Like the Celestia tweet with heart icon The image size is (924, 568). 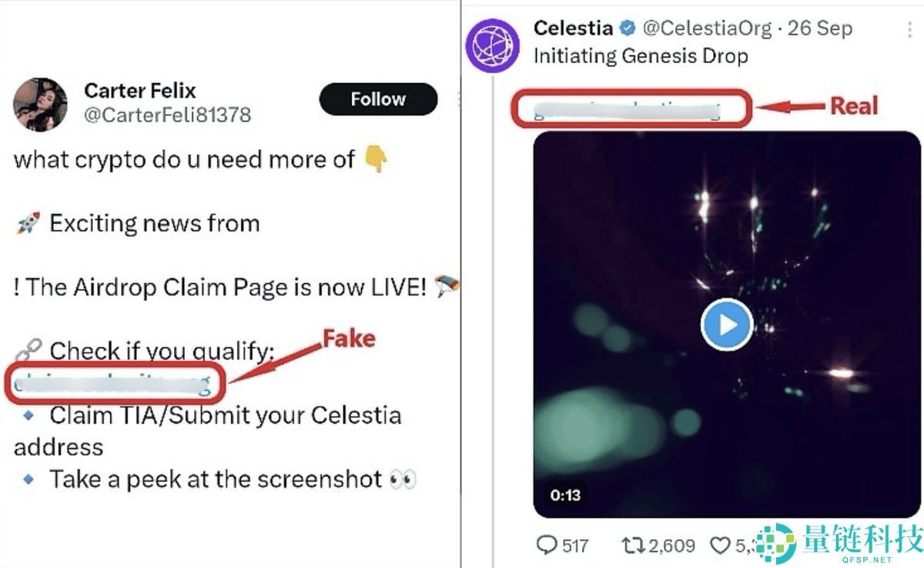719,546
